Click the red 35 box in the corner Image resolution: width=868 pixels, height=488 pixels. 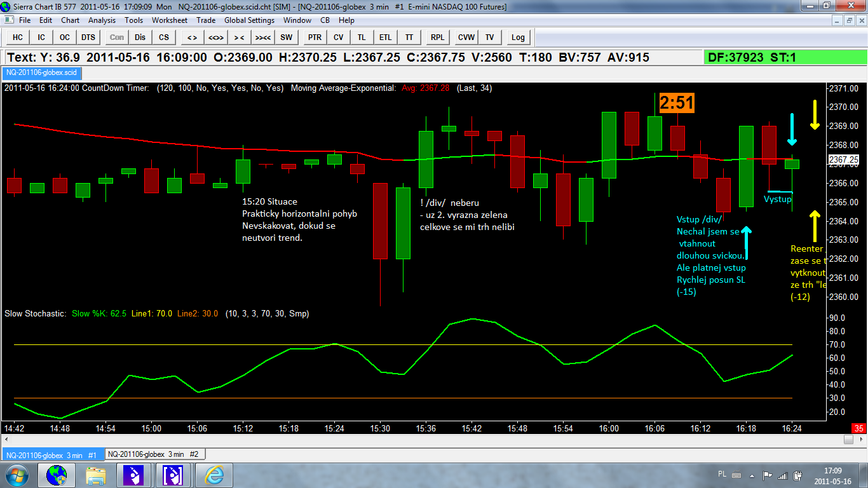[x=860, y=428]
